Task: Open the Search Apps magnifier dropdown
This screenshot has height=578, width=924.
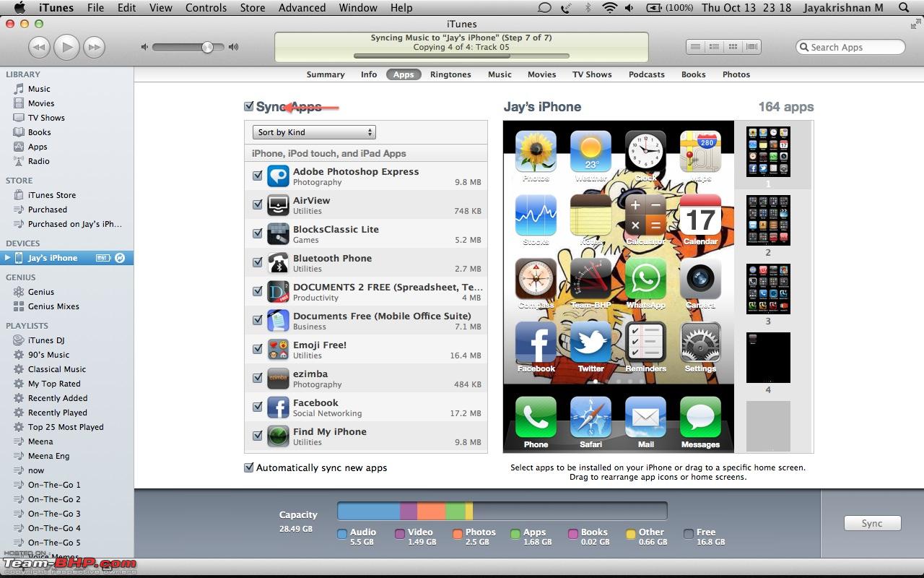Action: [803, 47]
